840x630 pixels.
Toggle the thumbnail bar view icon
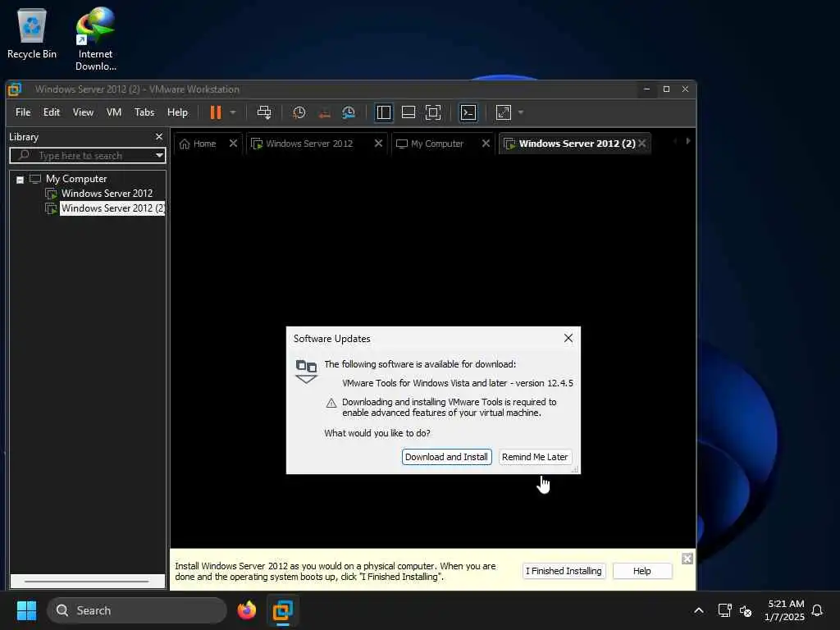[409, 112]
